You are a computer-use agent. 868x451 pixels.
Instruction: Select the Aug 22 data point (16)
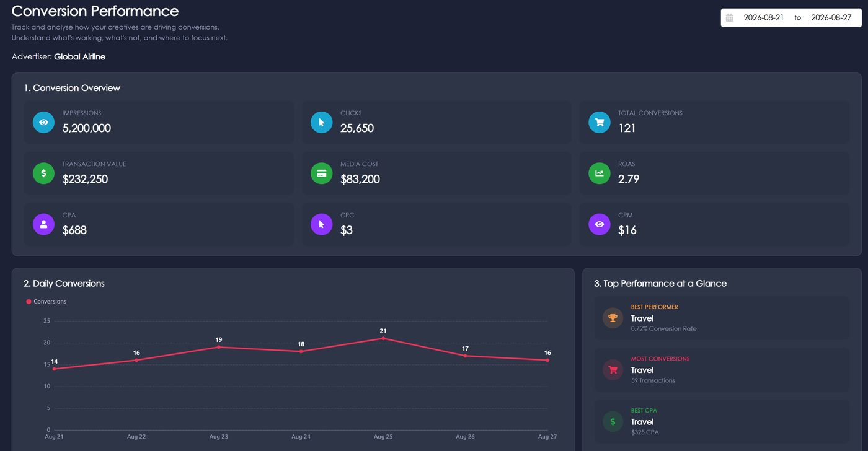[x=136, y=360]
